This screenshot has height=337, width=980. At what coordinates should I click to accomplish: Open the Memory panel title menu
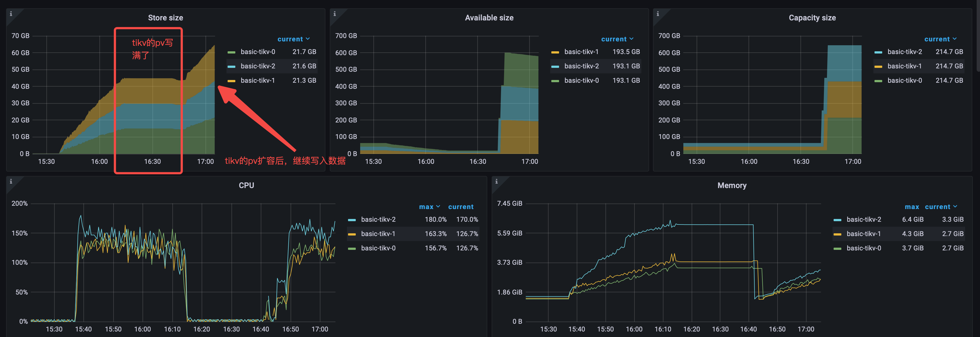click(732, 185)
